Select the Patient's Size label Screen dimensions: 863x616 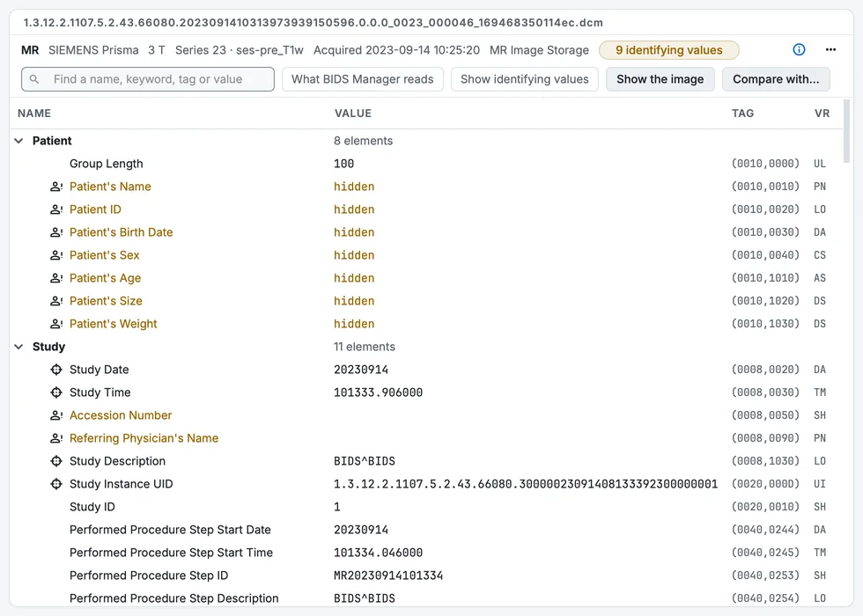coord(106,301)
